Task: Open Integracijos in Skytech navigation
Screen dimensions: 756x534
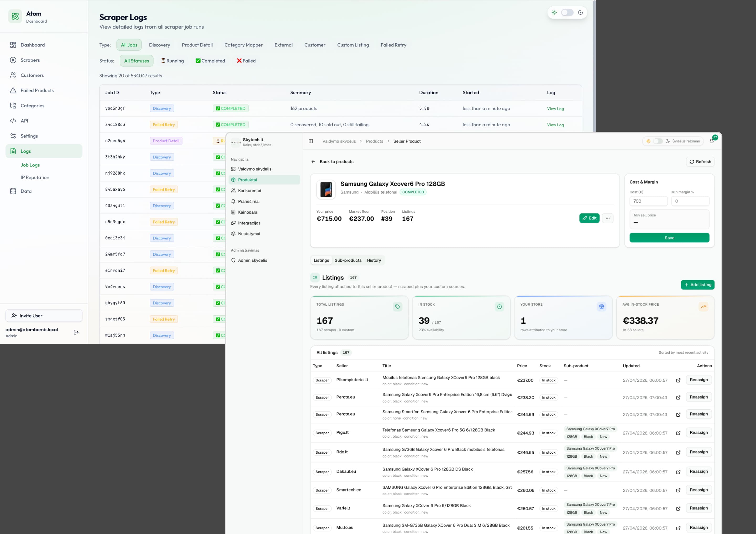Action: click(264, 223)
